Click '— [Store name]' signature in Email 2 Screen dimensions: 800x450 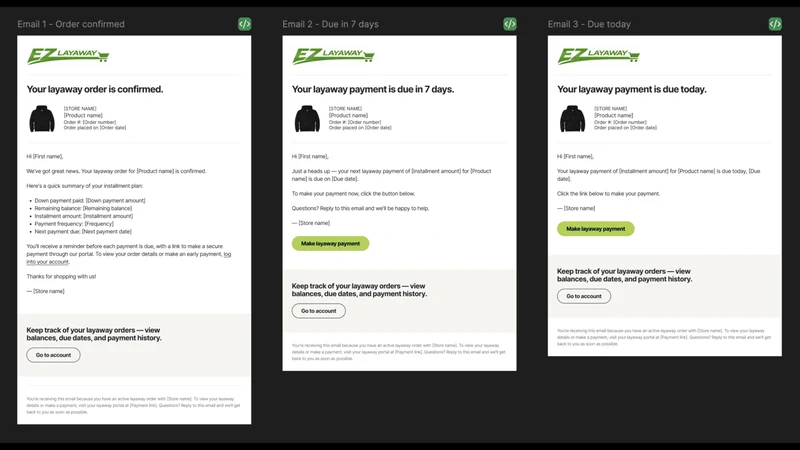(311, 223)
